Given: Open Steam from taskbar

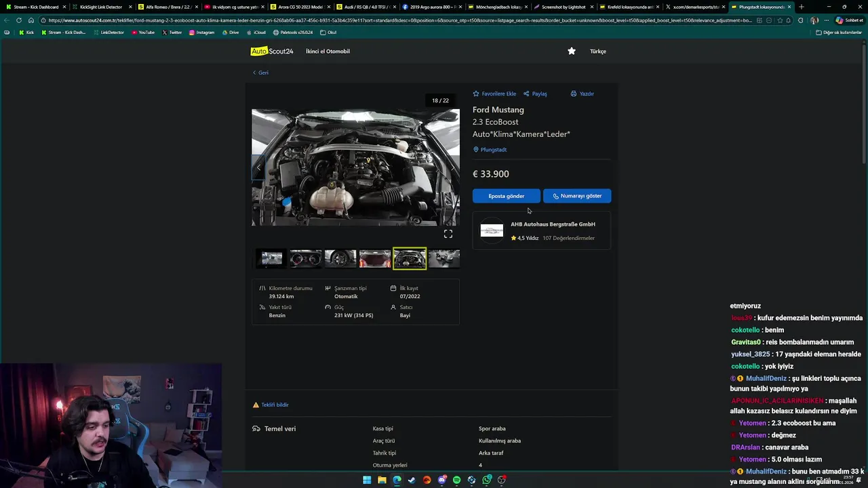Looking at the screenshot, I should click(412, 480).
